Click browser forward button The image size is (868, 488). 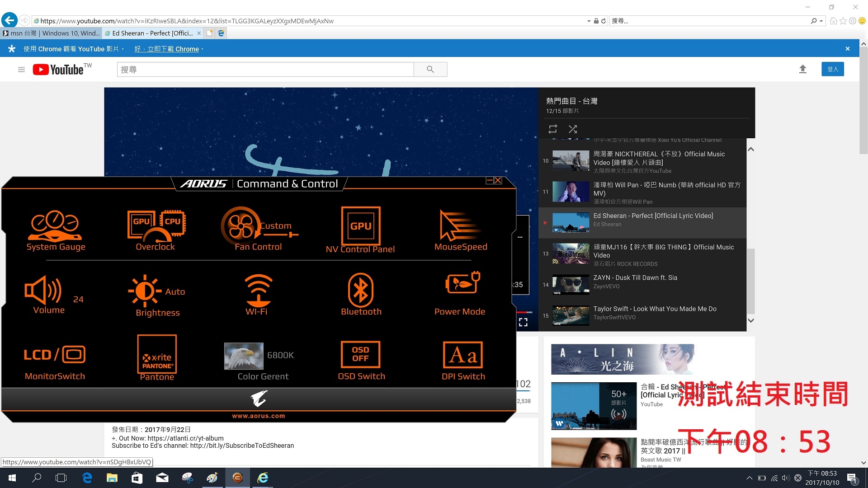pos(24,20)
